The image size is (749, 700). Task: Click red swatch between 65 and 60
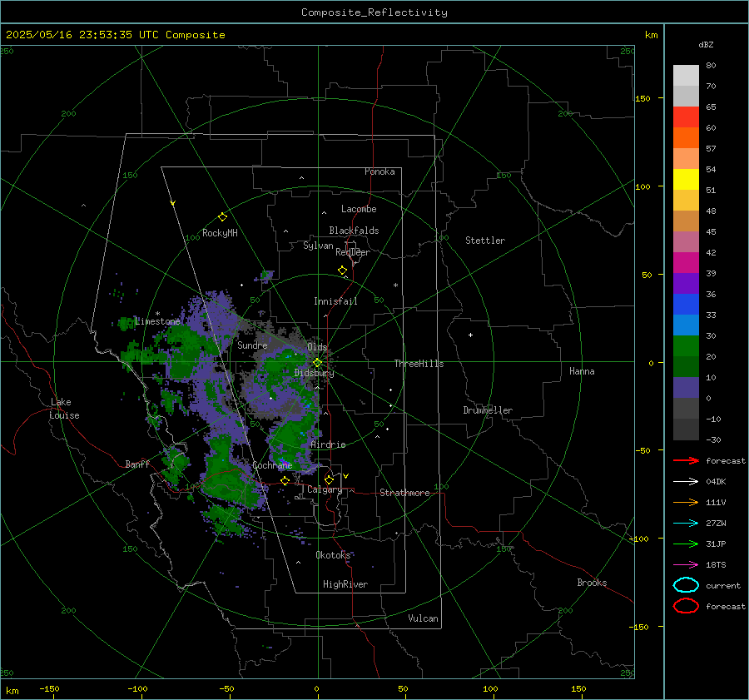tap(686, 117)
